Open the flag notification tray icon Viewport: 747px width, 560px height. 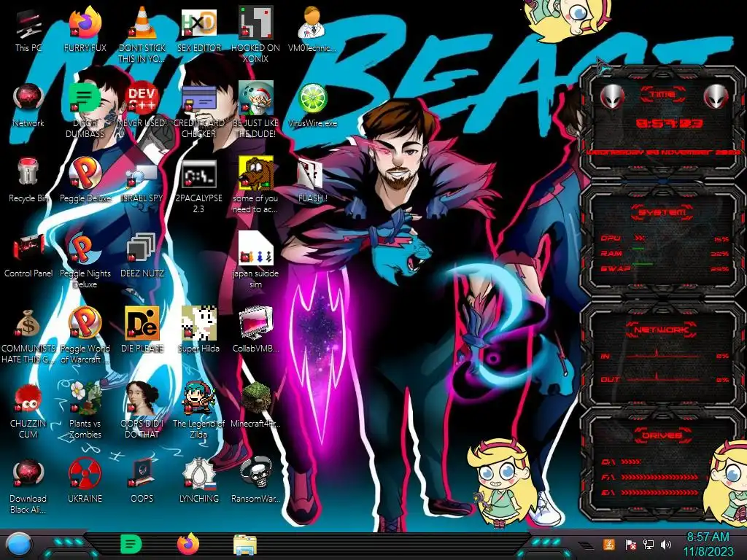pos(631,544)
